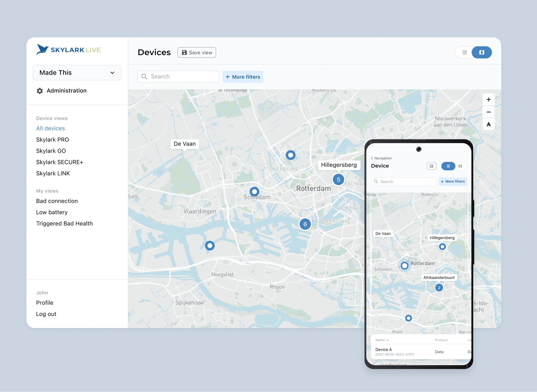537x392 pixels.
Task: Open Skylark GO device view
Action: tap(51, 151)
